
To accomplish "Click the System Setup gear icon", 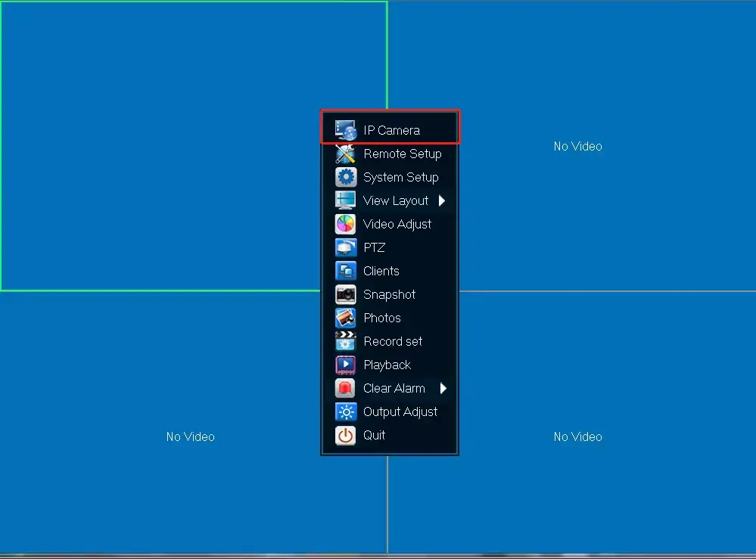I will (x=346, y=177).
